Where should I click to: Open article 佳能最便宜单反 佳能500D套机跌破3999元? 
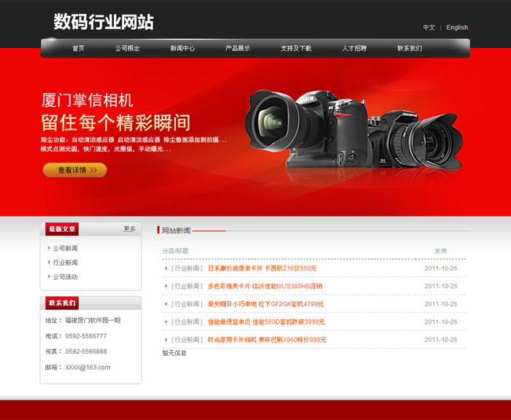point(266,322)
